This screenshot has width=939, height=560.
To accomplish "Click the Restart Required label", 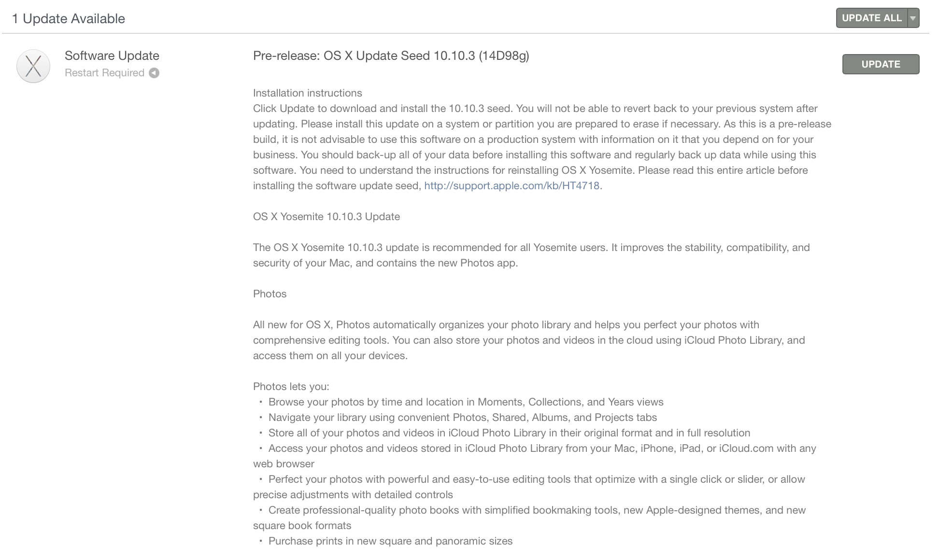I will click(x=104, y=73).
